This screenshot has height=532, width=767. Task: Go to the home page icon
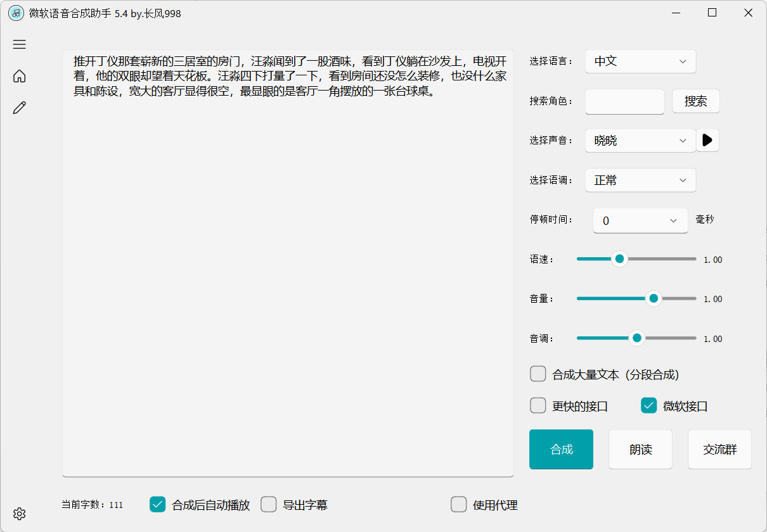coord(20,76)
